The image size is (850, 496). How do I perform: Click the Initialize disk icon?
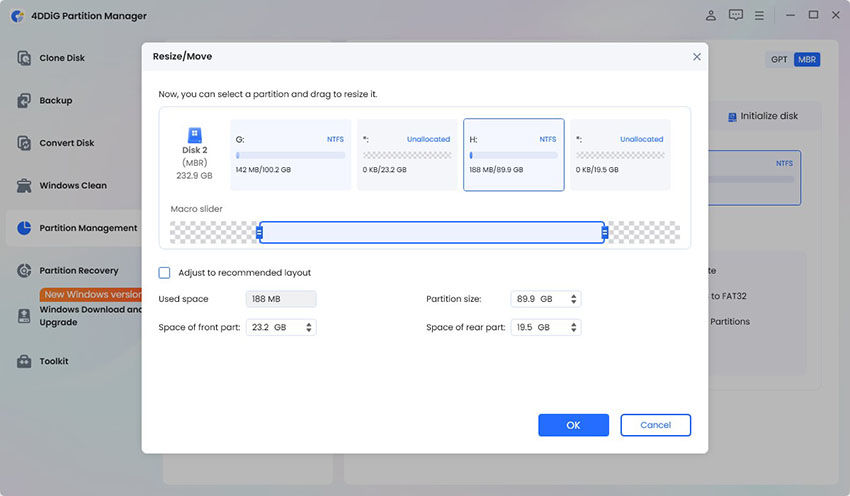(x=732, y=117)
